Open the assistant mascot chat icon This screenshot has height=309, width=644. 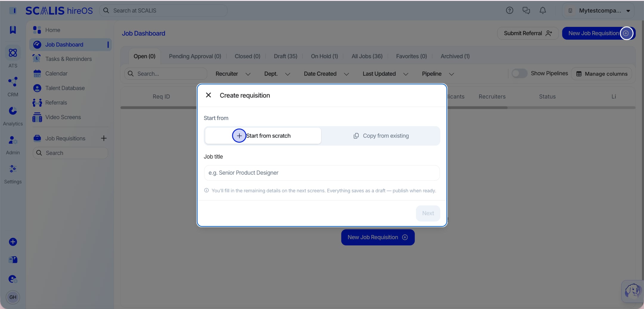[632, 291]
